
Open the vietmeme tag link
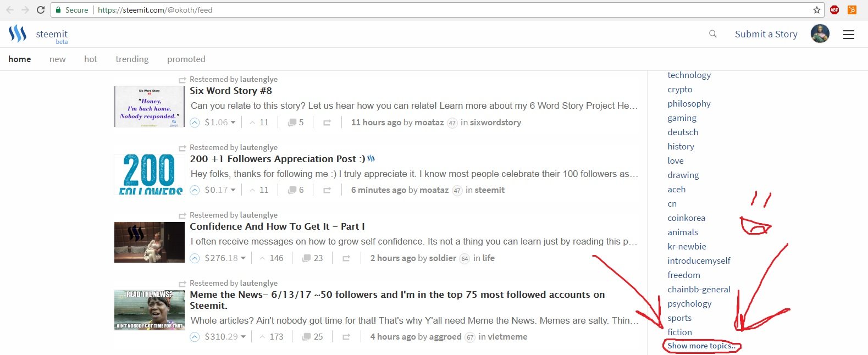coord(507,337)
